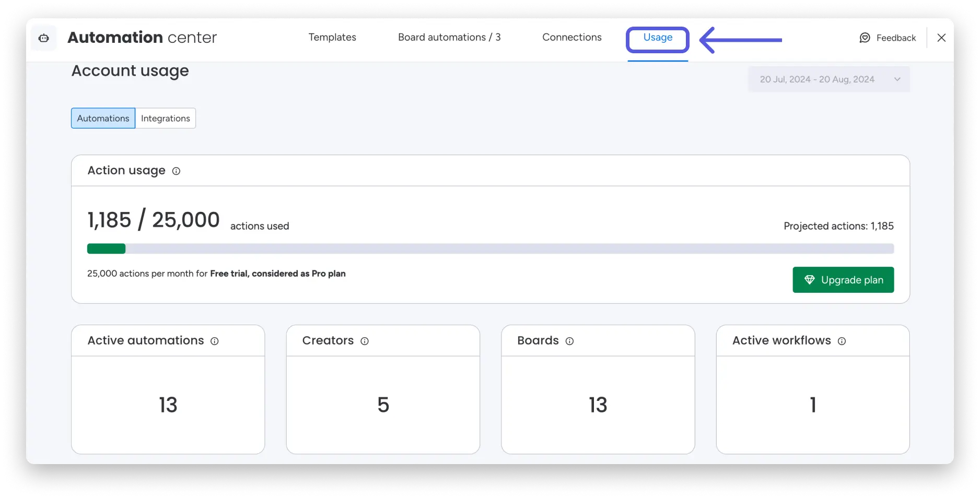Click the Creators value 5
This screenshot has height=498, width=980.
(x=383, y=405)
